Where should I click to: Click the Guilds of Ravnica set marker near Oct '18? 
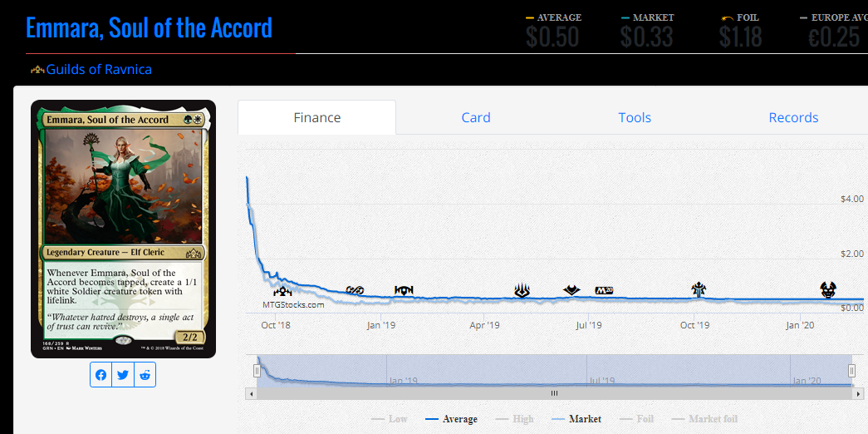point(282,291)
